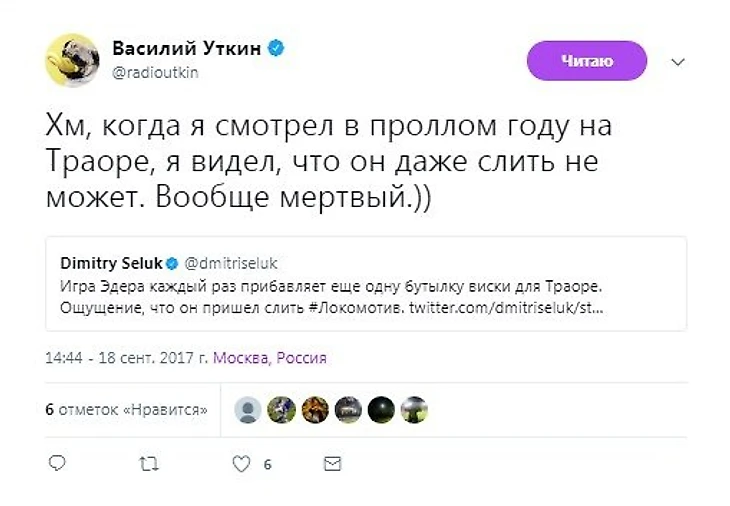Open Василий Уткин's profile avatar
730x506 pixels.
coord(72,60)
